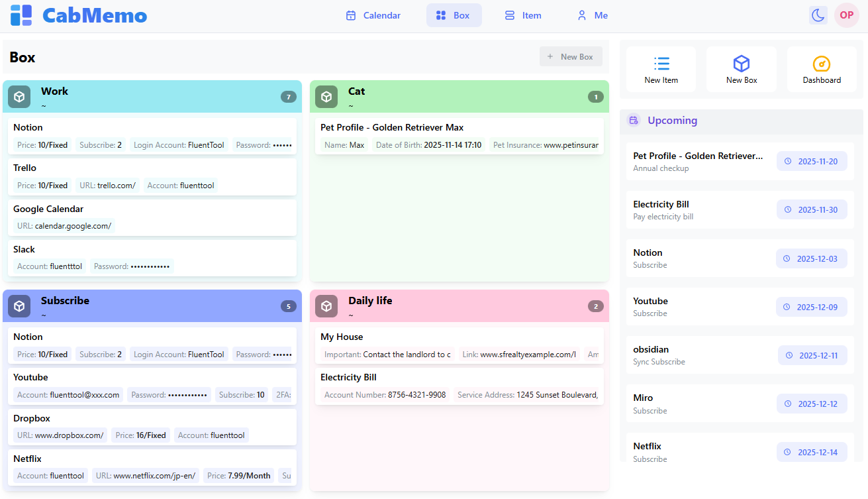This screenshot has height=499, width=868.
Task: Click Dropbox price 16/Fixed tag
Action: [140, 435]
